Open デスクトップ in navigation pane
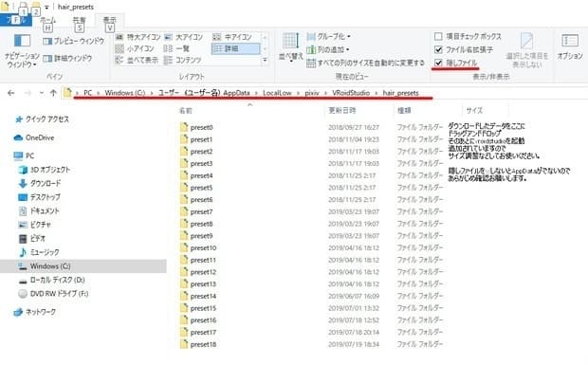 pyautogui.click(x=40, y=197)
